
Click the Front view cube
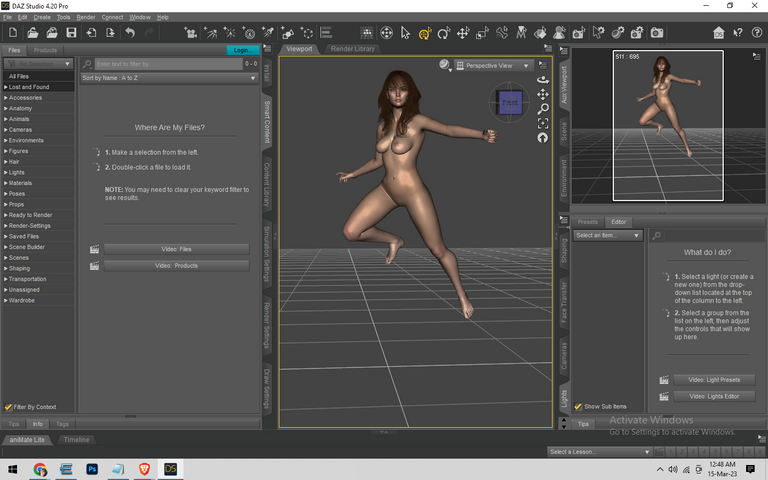(509, 102)
